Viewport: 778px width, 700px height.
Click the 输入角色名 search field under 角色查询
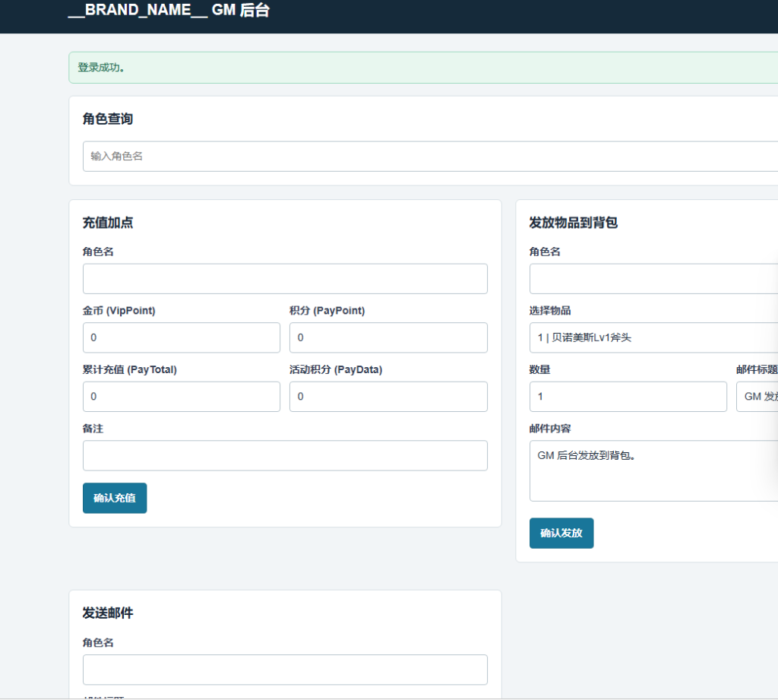click(430, 157)
